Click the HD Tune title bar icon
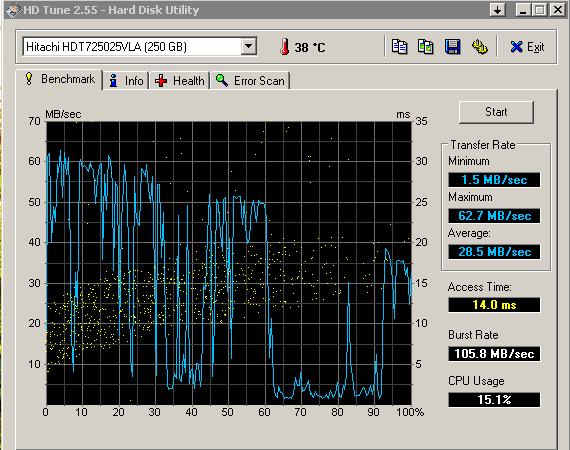Screen dimensions: 570x450 13,10
